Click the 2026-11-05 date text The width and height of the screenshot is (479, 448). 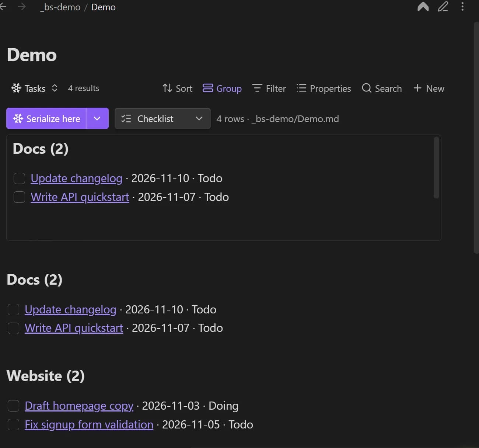[191, 425]
